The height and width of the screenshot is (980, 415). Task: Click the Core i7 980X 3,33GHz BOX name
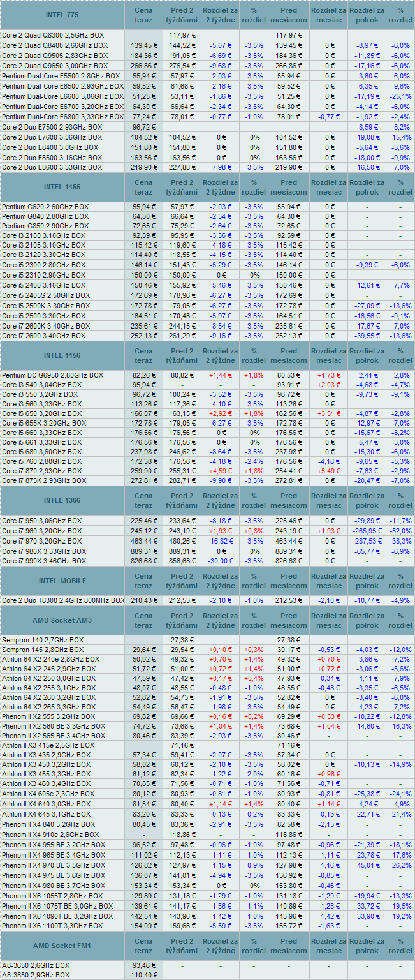click(x=44, y=551)
